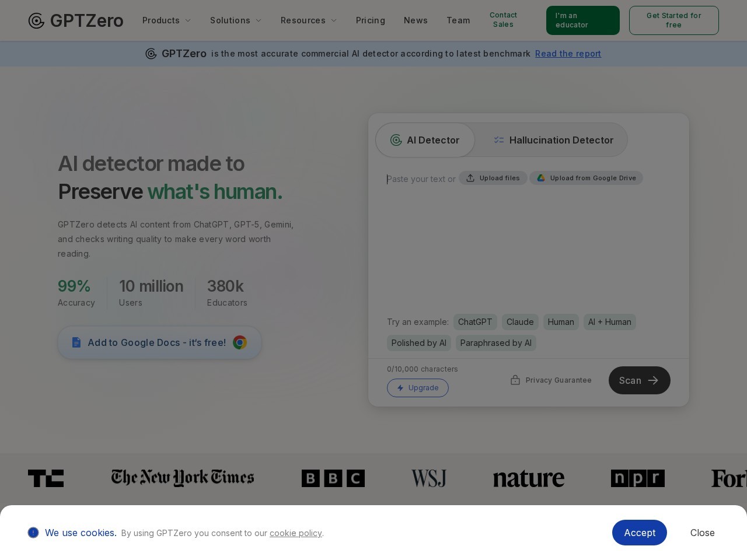Click the Accept cookies button
The width and height of the screenshot is (747, 560).
point(640,533)
